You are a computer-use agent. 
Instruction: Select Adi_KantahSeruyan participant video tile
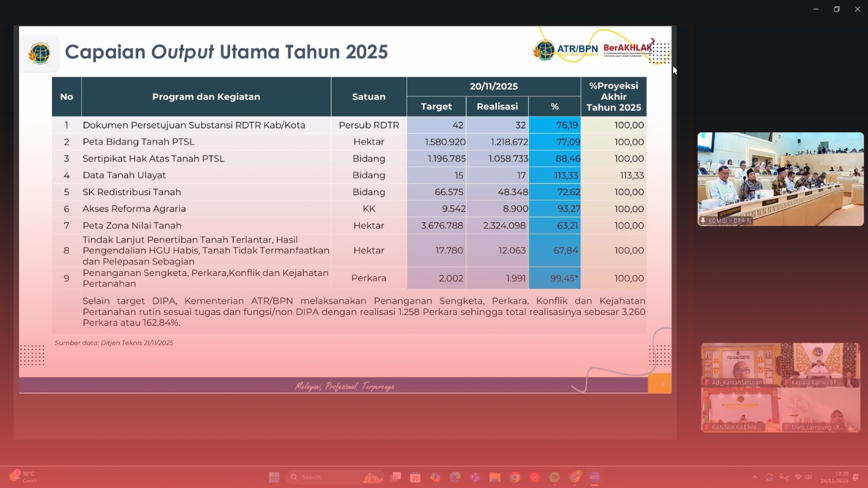point(741,364)
